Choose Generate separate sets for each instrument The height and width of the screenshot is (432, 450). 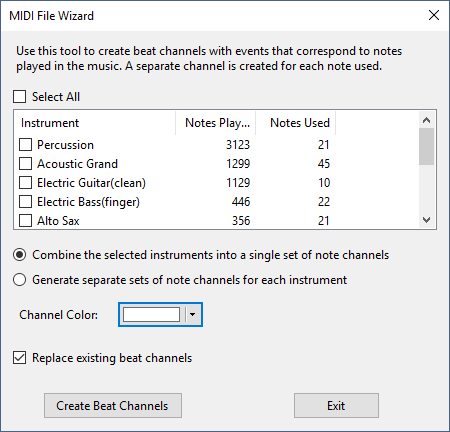point(20,280)
